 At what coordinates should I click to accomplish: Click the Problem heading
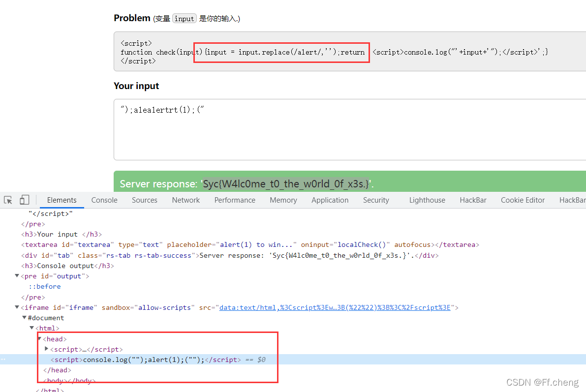click(x=132, y=18)
